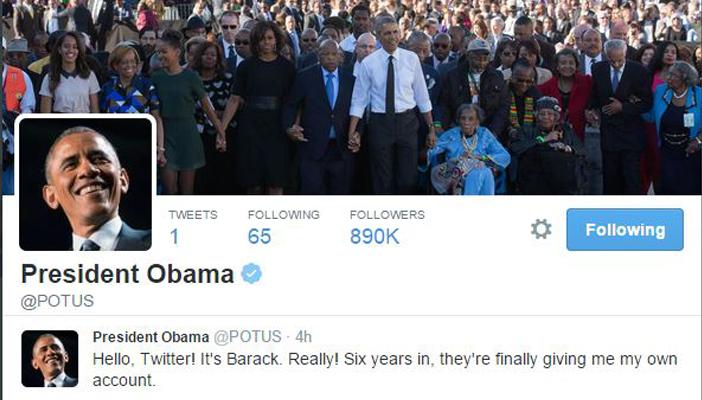Click the FOLLOWERS stat label
Viewport: 702px width, 400px height.
point(387,215)
